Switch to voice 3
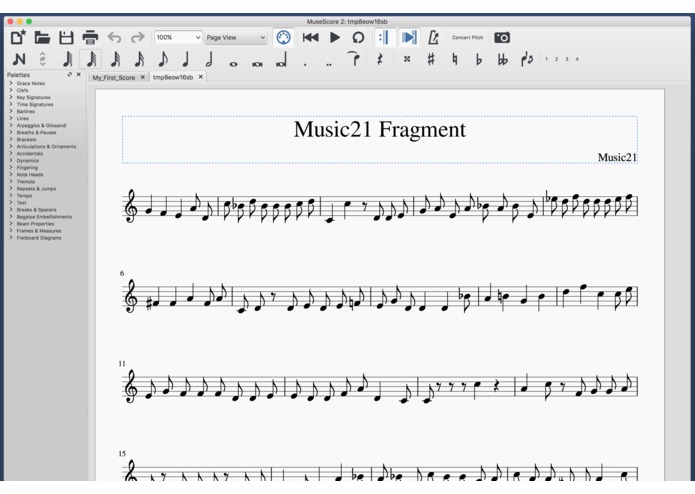Viewport: 695px width, 494px height. coord(566,59)
